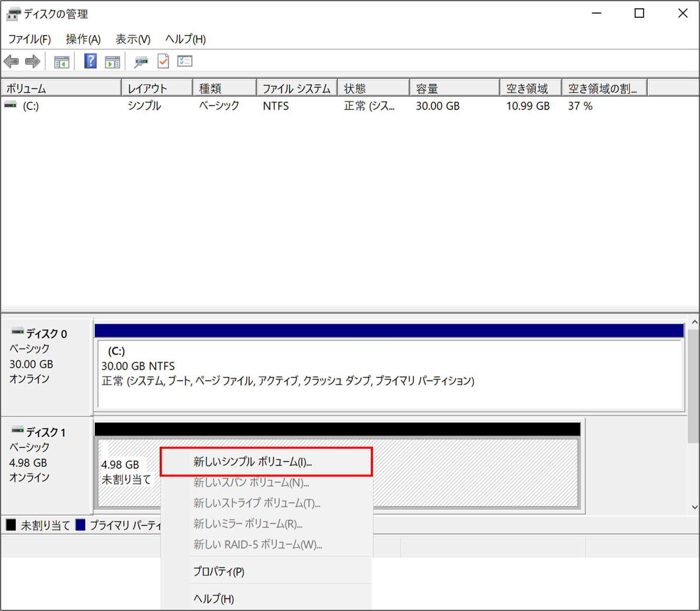This screenshot has height=611, width=700.
Task: Sort by the ボリューム column header
Action: [61, 88]
